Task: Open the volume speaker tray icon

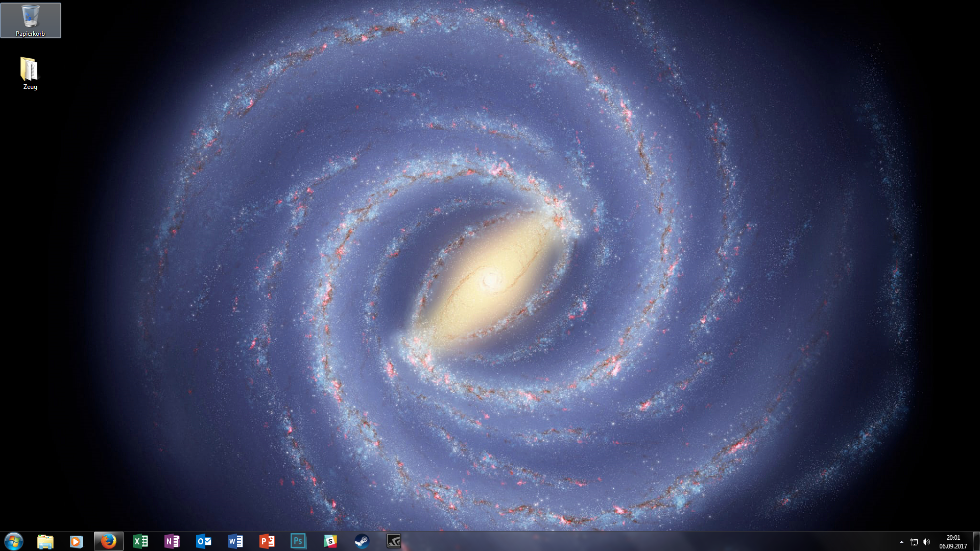Action: 926,542
